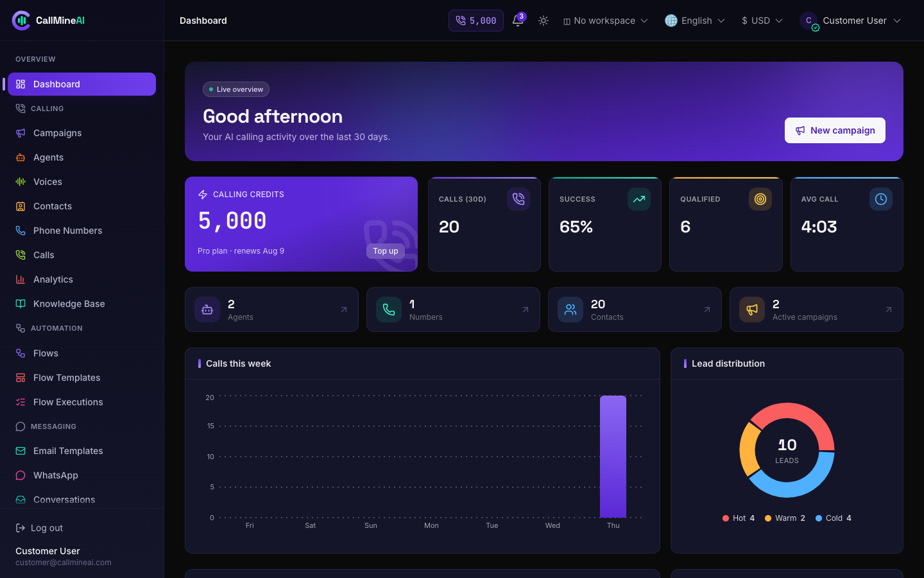
Task: Click the Avg Call clock icon
Action: pyautogui.click(x=881, y=199)
